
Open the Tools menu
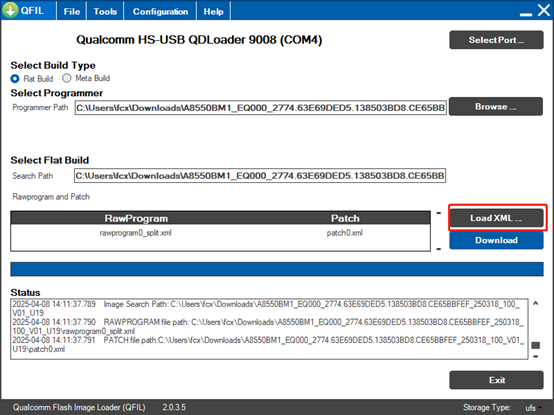(105, 11)
